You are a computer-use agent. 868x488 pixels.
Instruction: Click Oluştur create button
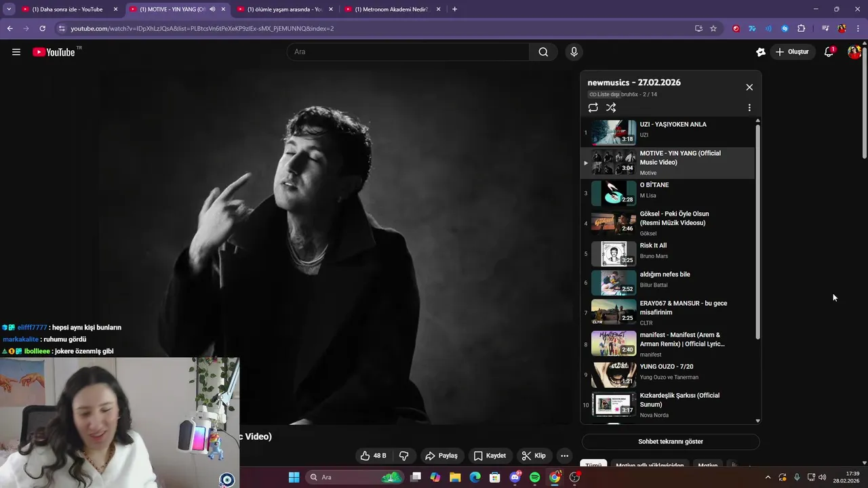coord(792,52)
